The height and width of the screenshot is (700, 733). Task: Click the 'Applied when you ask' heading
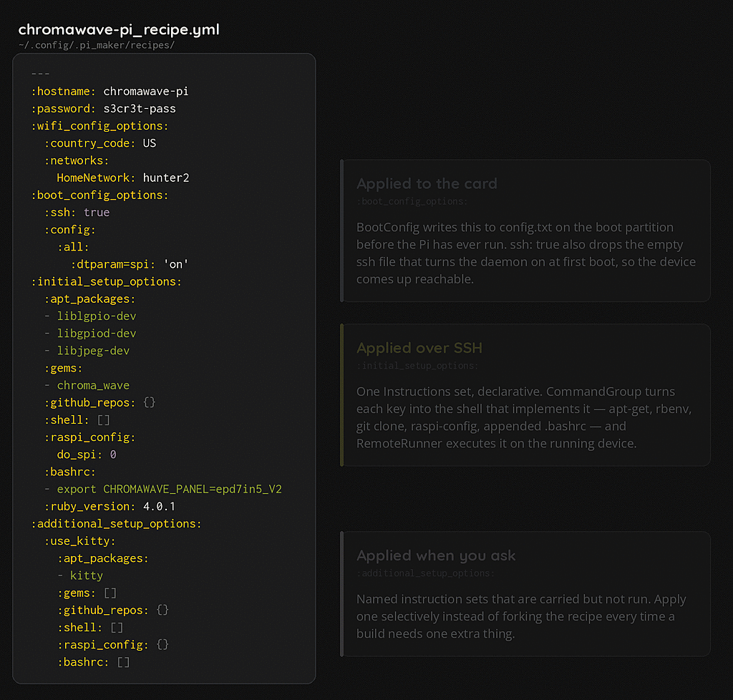tap(436, 555)
